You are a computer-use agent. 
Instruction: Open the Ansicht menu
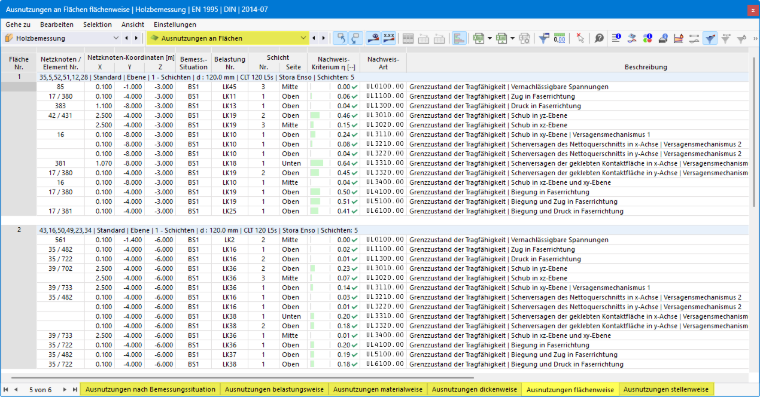133,24
